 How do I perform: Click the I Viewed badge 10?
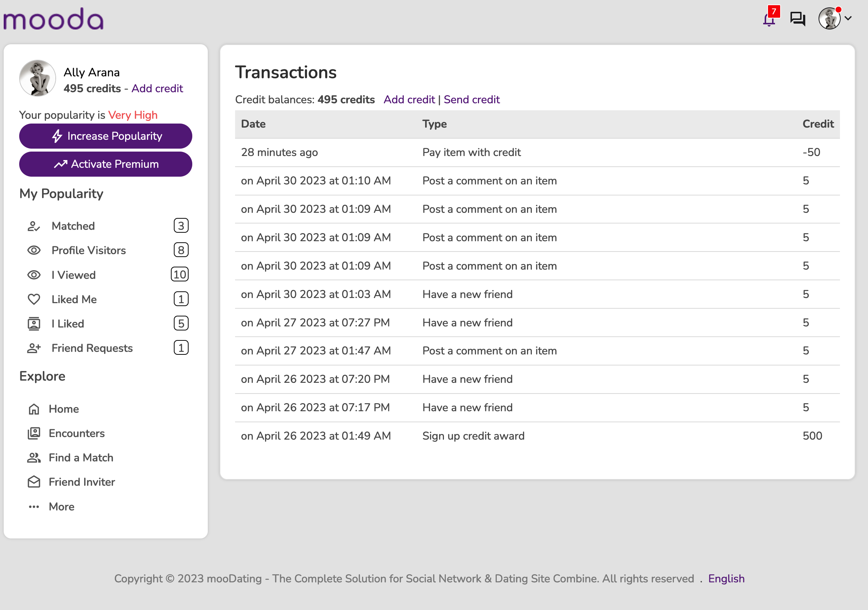tap(180, 274)
